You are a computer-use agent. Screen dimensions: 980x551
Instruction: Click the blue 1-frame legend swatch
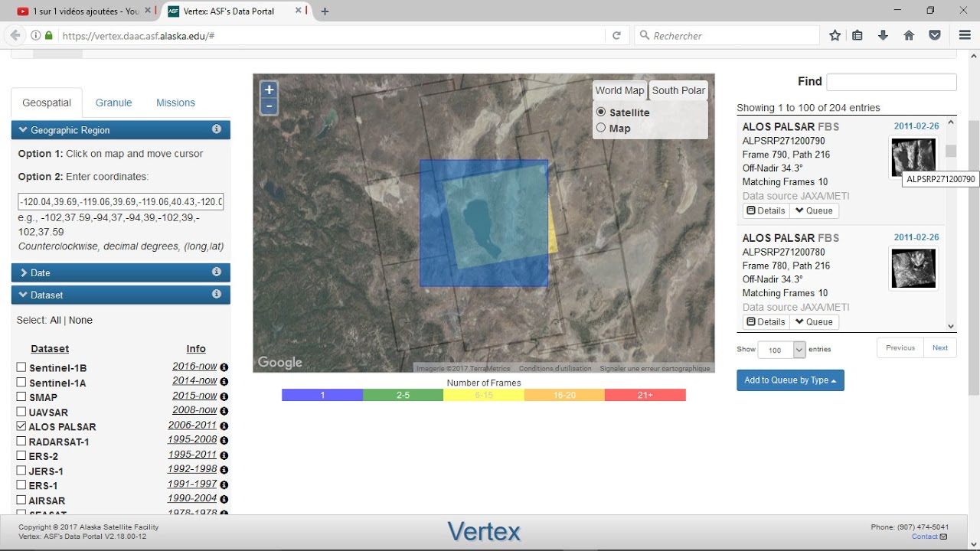322,395
